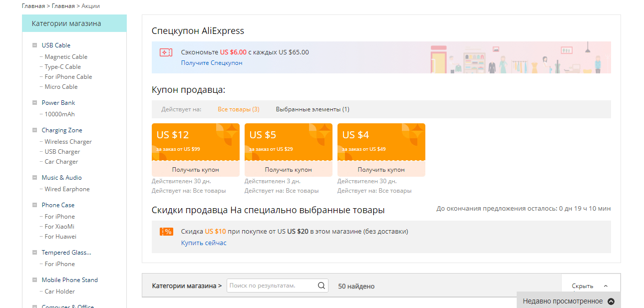Get the US $5 coupon
The height and width of the screenshot is (308, 644).
coord(289,170)
